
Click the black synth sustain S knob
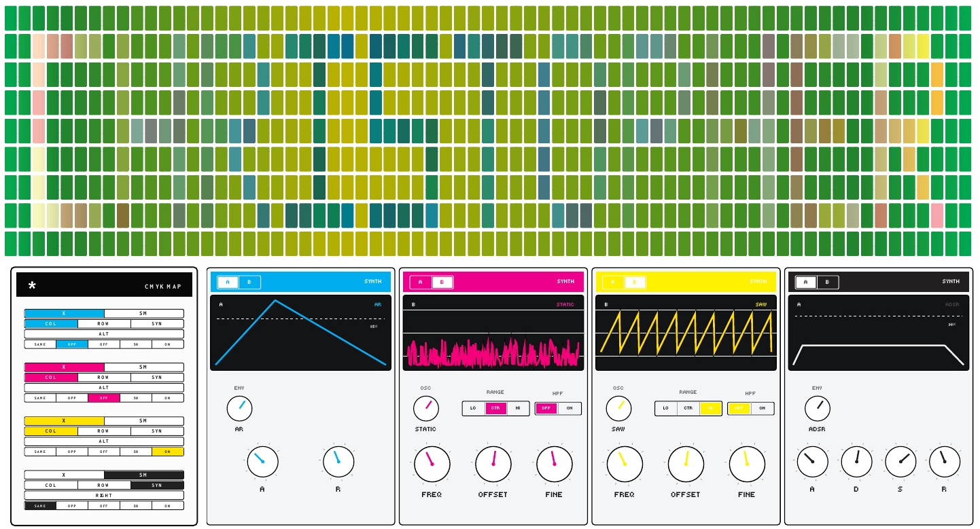[x=900, y=462]
